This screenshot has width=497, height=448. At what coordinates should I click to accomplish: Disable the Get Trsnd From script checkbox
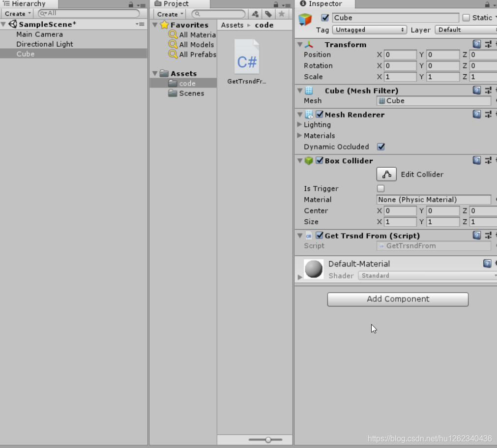(x=320, y=235)
